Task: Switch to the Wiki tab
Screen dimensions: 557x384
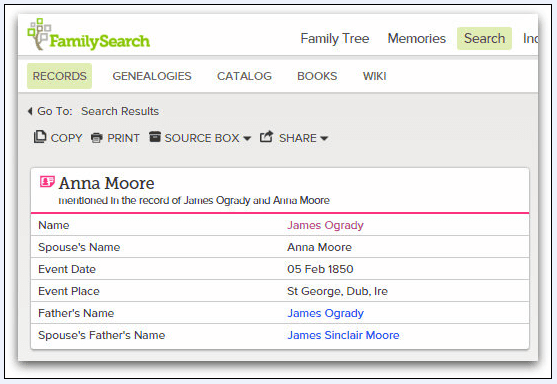Action: pyautogui.click(x=374, y=76)
